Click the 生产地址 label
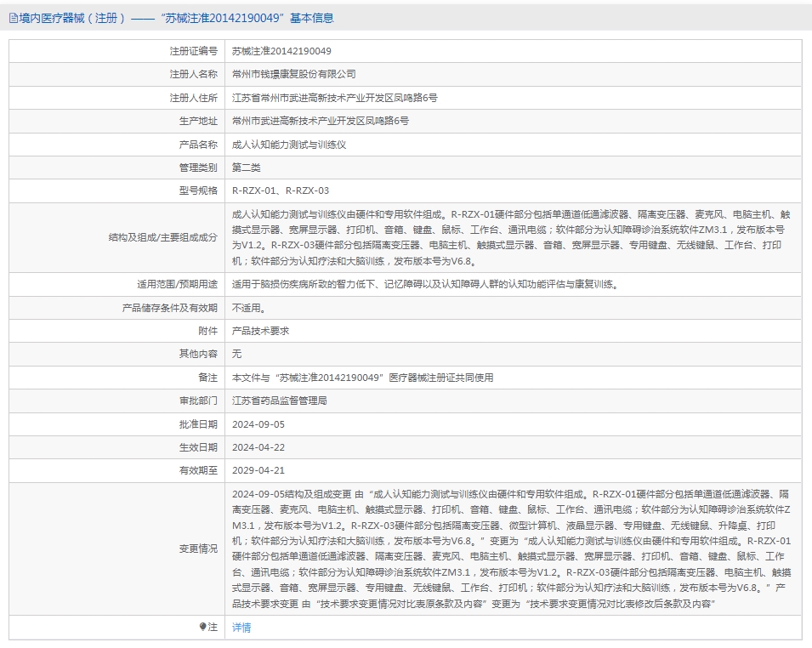 (x=198, y=121)
